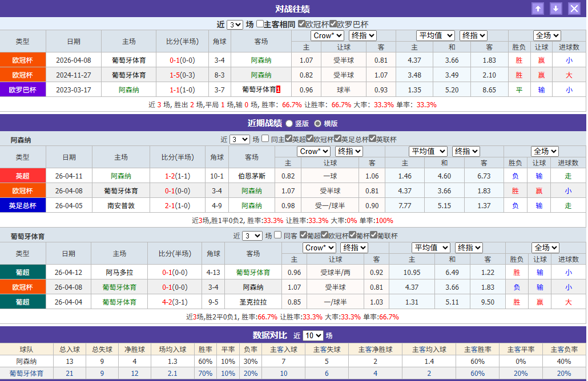Click the purple up arrow icon

[538, 9]
